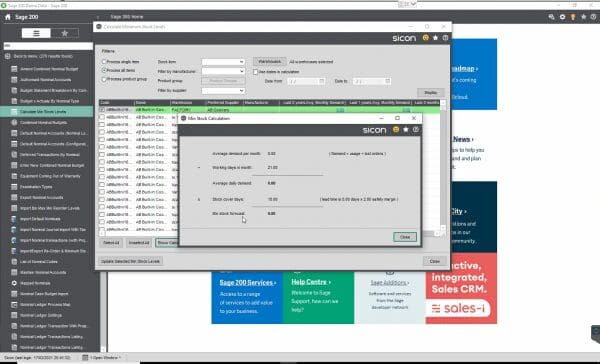Open Nominal Ledger Process Map icon
600x364 pixels.
tap(14, 305)
